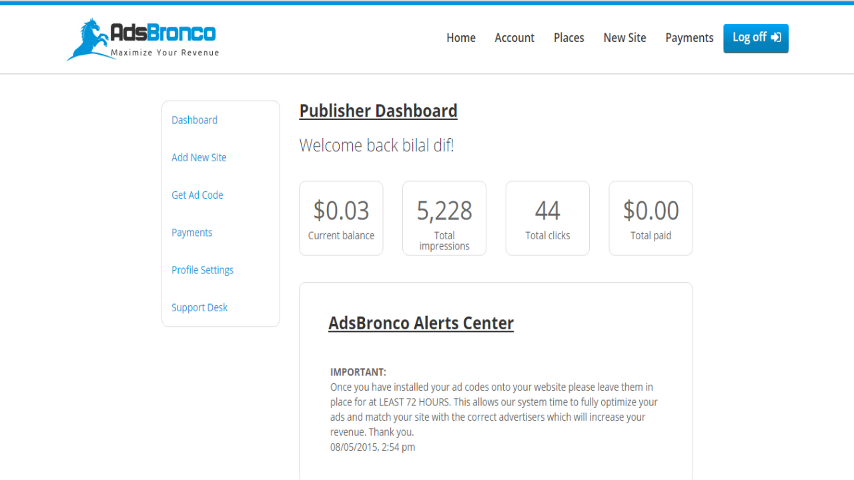Click the Welcome back bilal dif! text
Screen dimensions: 854x480
(x=376, y=145)
